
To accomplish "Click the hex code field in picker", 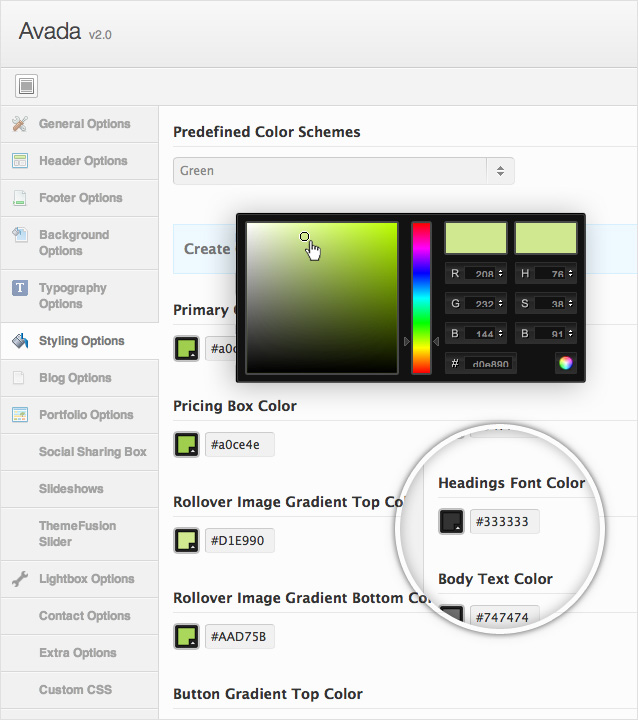I will (490, 364).
